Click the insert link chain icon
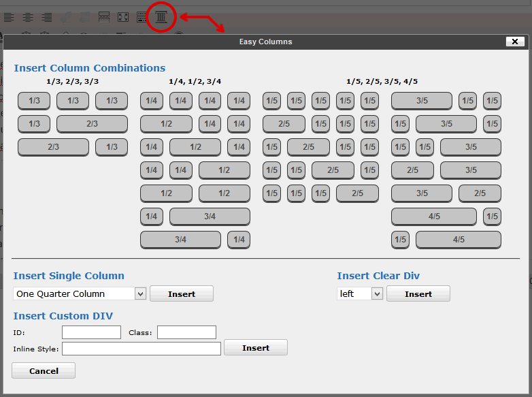 [66, 17]
